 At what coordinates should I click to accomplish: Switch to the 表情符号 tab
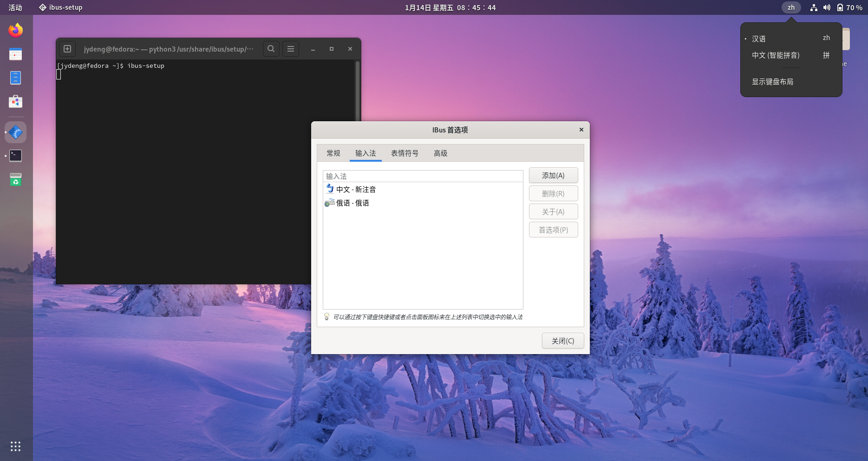pos(404,153)
